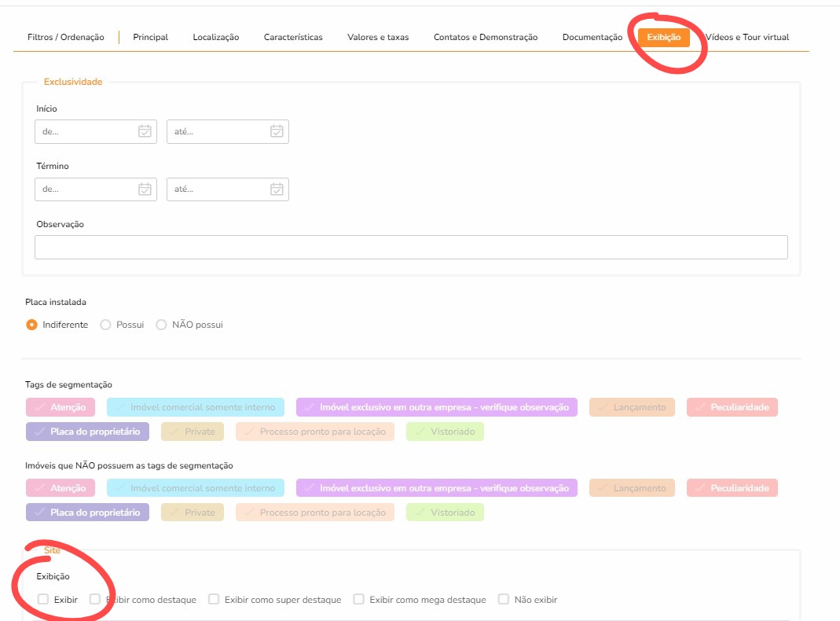Go to Vídeos e Tour virtual tab
The height and width of the screenshot is (621, 840).
click(747, 37)
